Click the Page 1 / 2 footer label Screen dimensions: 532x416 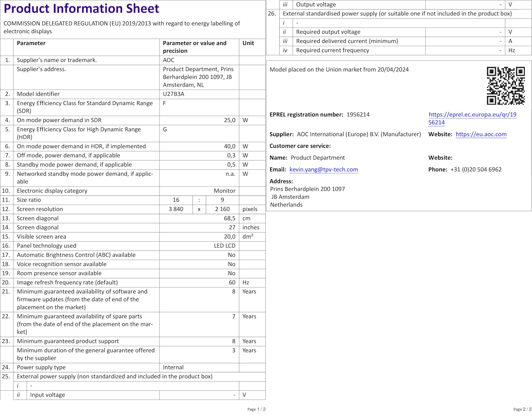coord(256,409)
